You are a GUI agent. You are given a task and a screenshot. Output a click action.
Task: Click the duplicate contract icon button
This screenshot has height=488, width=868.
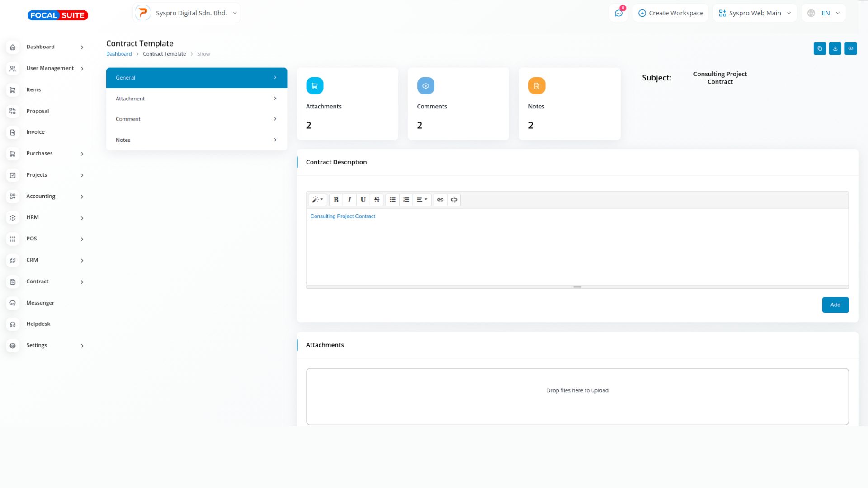click(x=820, y=48)
